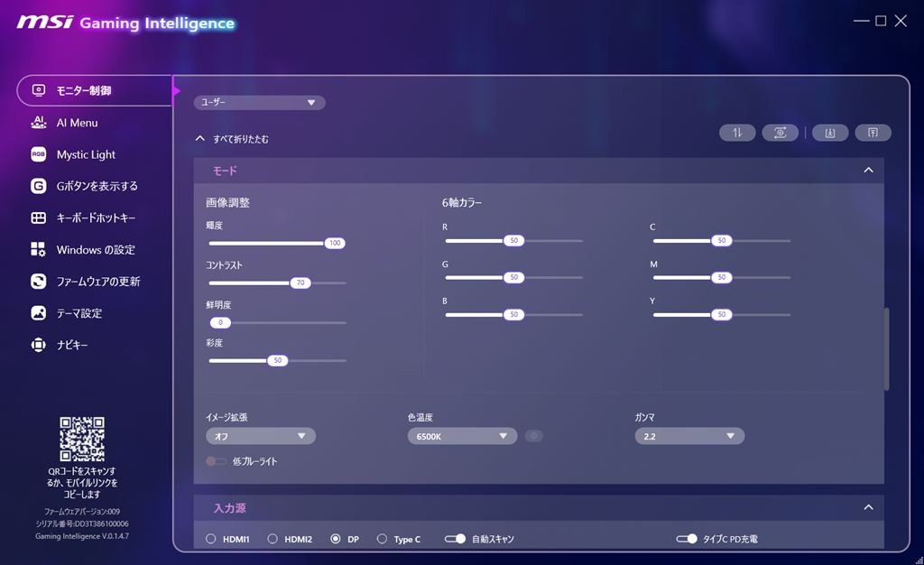
Task: Toggle the 自動スキャン switch
Action: coord(455,539)
